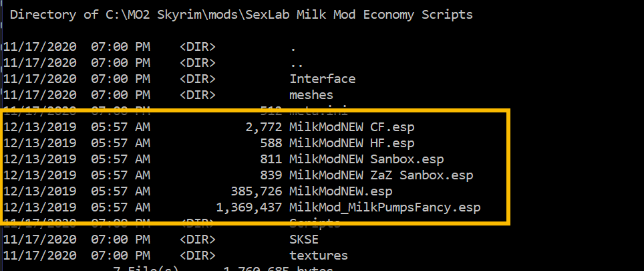This screenshot has width=644, height=271.
Task: Click the 12/13/2019 date in MilkModNEW CF.esp row
Action: pyautogui.click(x=40, y=127)
